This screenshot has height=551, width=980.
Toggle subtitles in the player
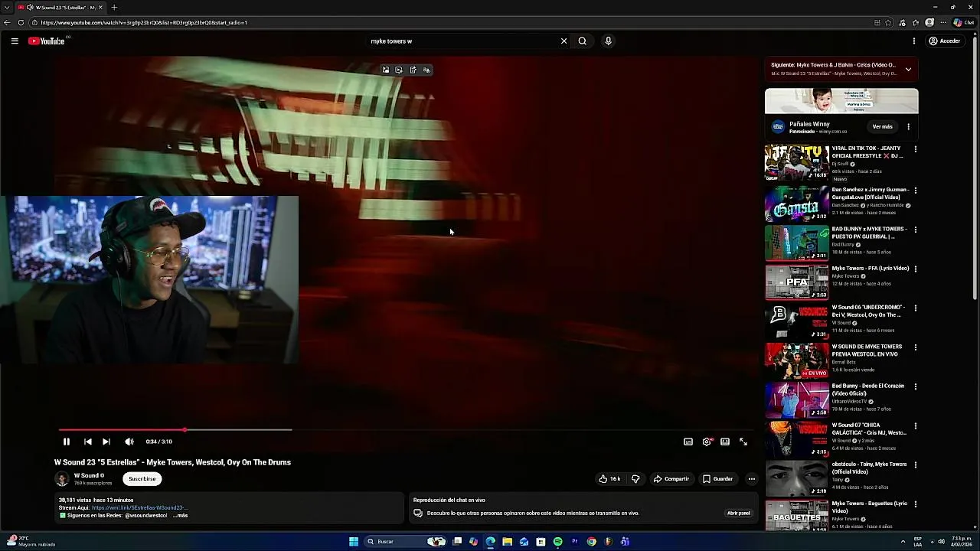pos(688,442)
